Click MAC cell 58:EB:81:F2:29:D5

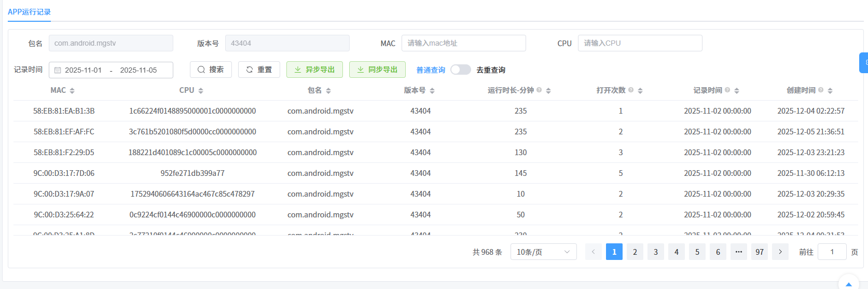click(x=64, y=153)
